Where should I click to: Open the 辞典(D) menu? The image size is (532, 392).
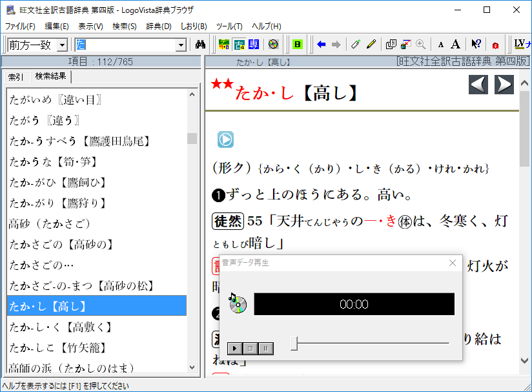click(x=159, y=26)
